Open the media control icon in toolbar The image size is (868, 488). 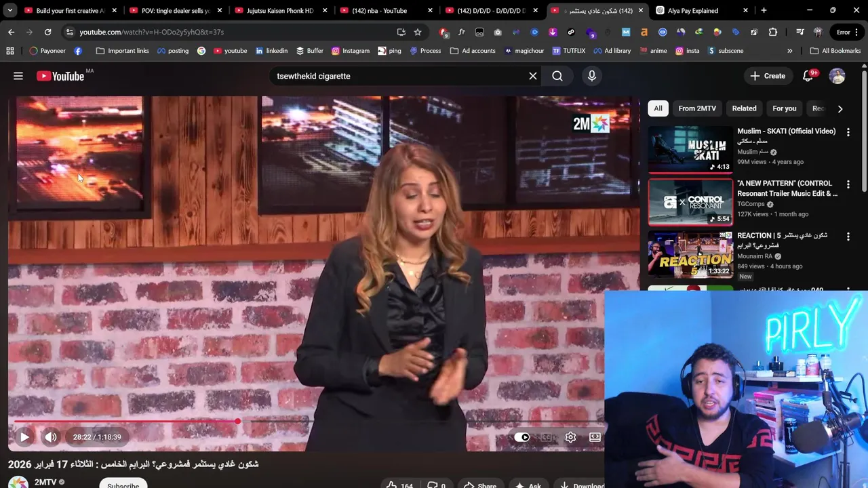point(800,32)
